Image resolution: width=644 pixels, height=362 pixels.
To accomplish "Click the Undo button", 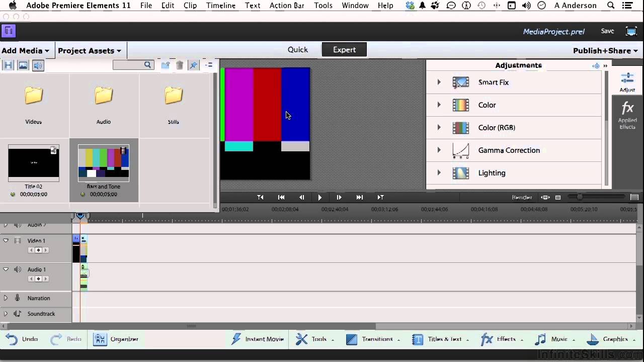I will pyautogui.click(x=22, y=339).
